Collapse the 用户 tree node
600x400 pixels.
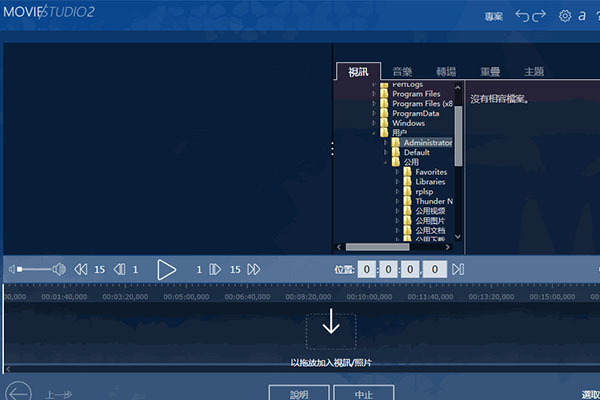pos(374,133)
